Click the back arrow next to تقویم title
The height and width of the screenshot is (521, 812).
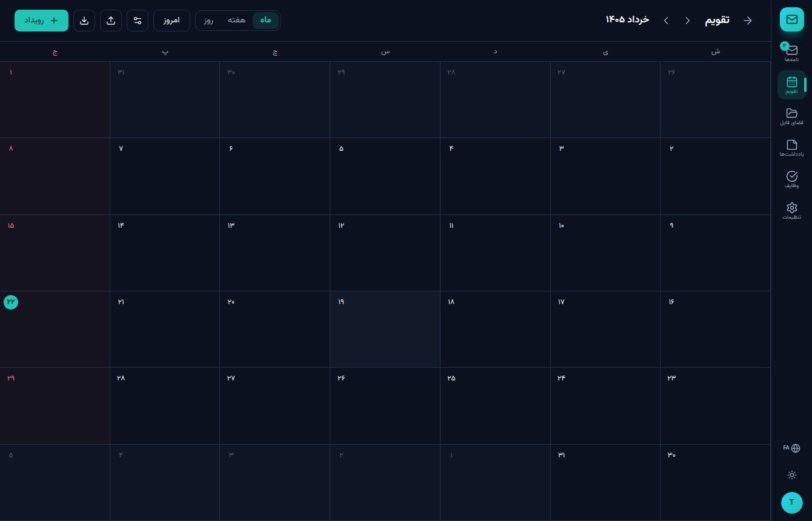click(x=748, y=21)
